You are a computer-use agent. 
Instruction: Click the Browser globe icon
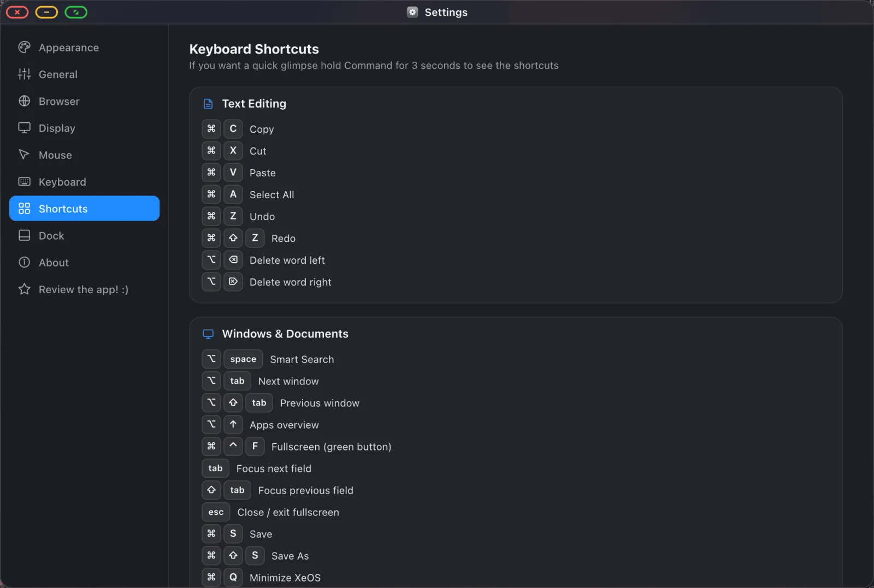24,101
